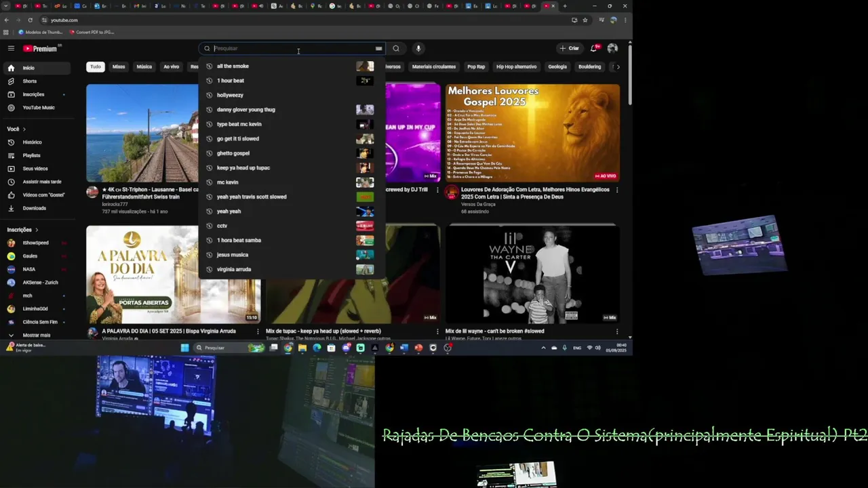Screen dimensions: 868x488
Task: Start voice search with the microphone
Action: pyautogui.click(x=418, y=48)
